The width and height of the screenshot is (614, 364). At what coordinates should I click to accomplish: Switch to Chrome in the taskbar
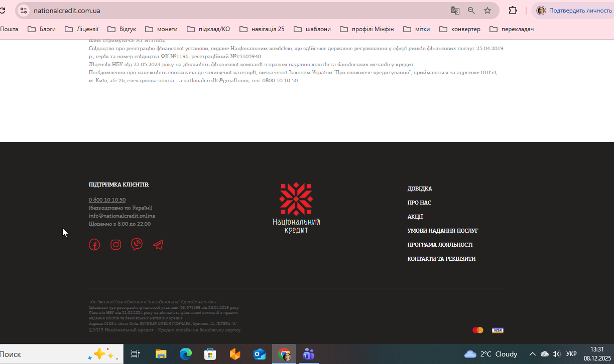pyautogui.click(x=284, y=354)
